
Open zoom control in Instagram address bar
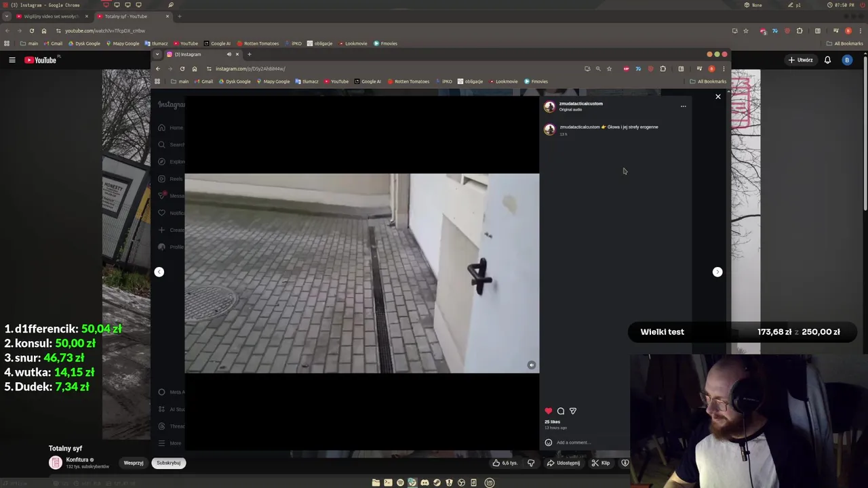click(598, 68)
